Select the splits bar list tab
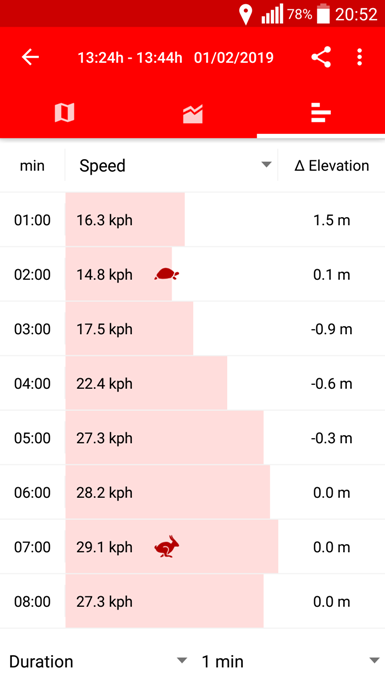This screenshot has height=684, width=385. click(x=321, y=113)
